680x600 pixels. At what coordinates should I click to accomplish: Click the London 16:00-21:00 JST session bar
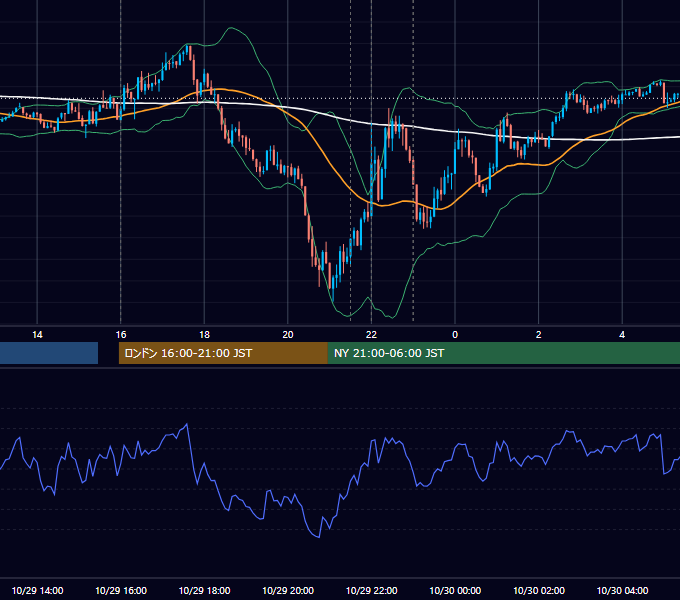point(223,353)
